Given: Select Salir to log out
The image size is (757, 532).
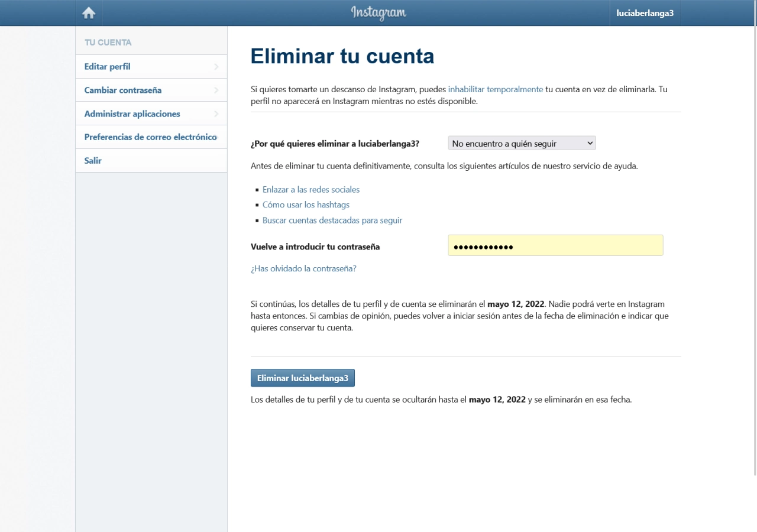Looking at the screenshot, I should click(151, 161).
